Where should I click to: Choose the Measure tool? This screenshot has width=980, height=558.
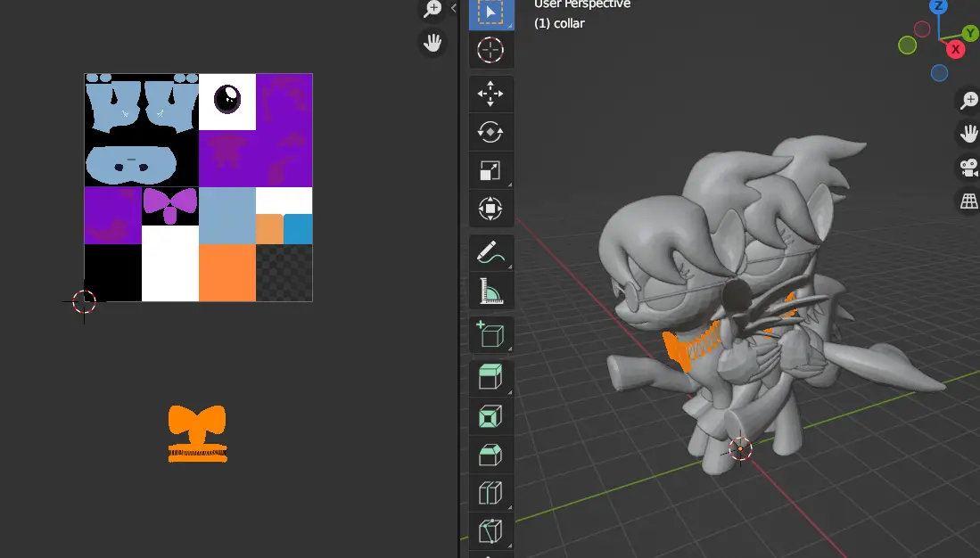(x=490, y=291)
